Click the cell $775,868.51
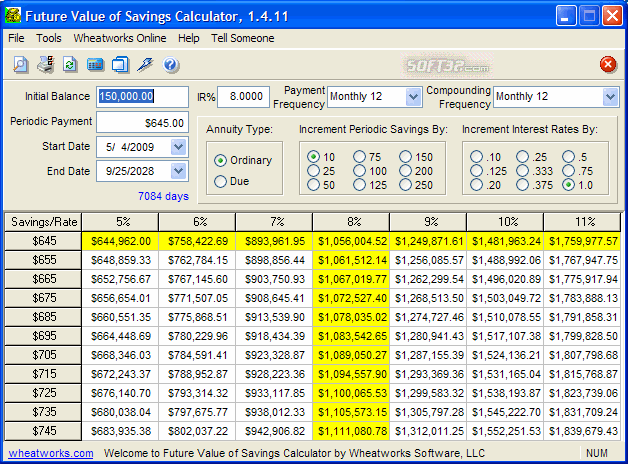 coord(197,317)
